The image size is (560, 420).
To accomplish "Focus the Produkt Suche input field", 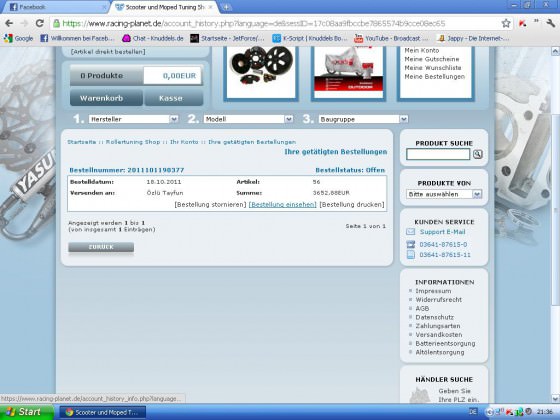I will (438, 154).
